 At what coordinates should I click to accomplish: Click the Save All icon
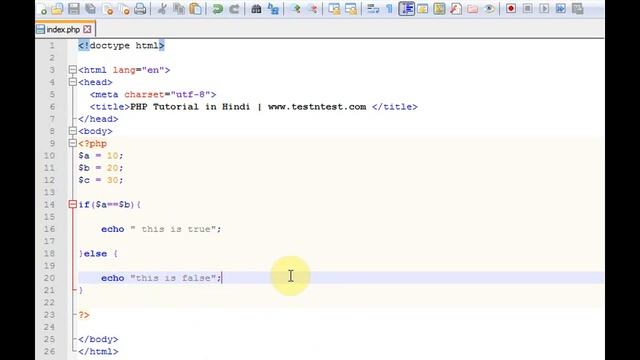click(91, 9)
